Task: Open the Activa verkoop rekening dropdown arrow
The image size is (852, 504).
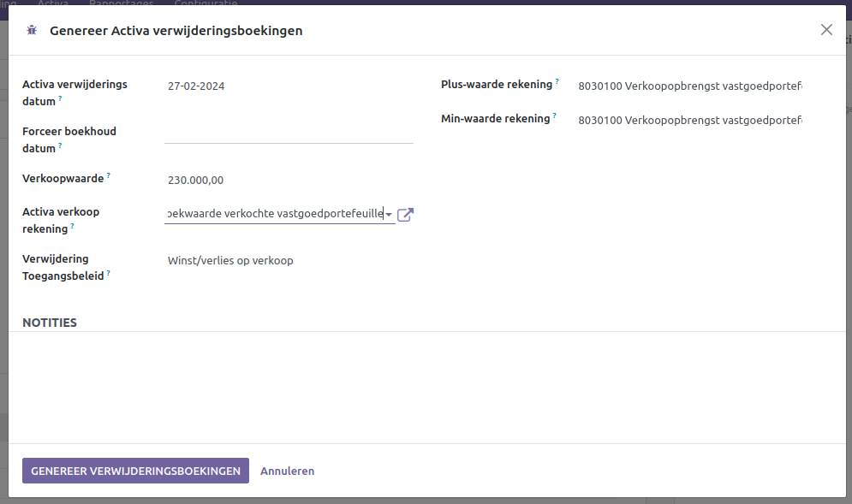Action: pos(390,214)
